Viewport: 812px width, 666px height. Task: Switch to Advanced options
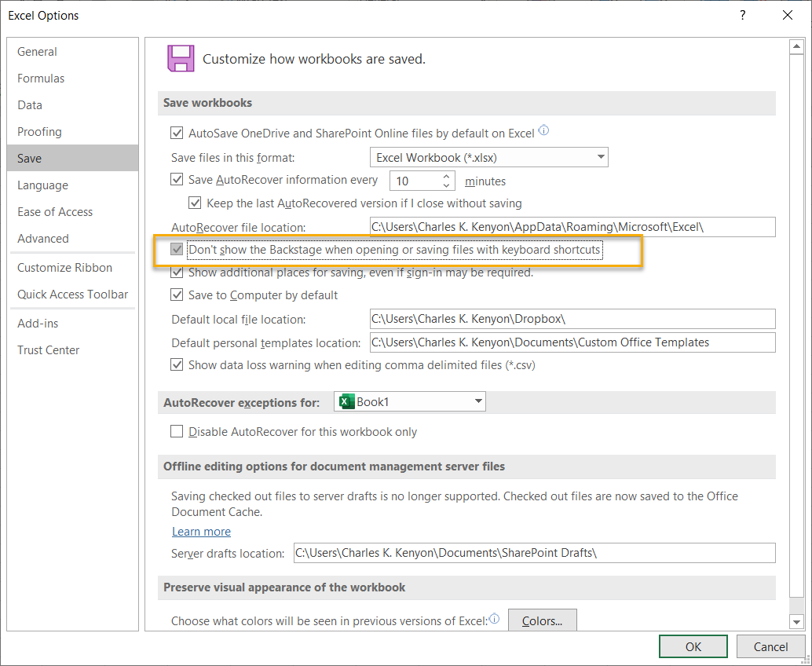click(72, 238)
